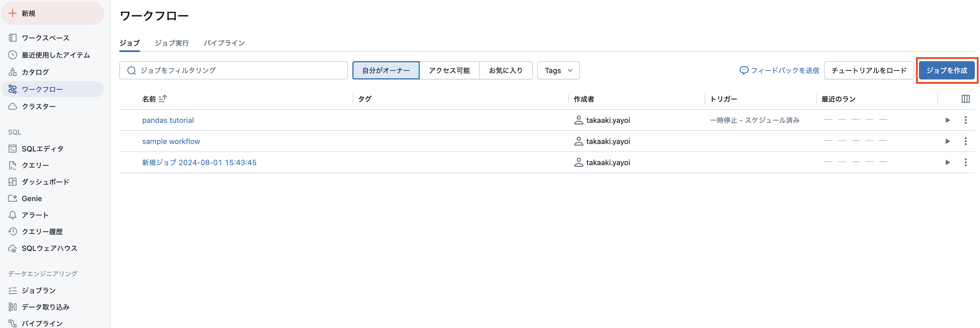Open the SQLエディタ
Screen dimensions: 980x328
(43, 148)
